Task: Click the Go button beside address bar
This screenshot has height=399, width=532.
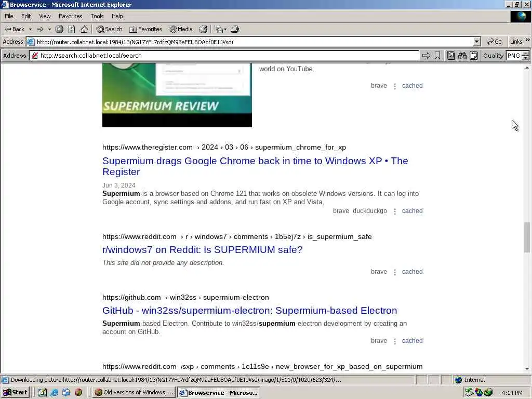Action: [x=495, y=42]
